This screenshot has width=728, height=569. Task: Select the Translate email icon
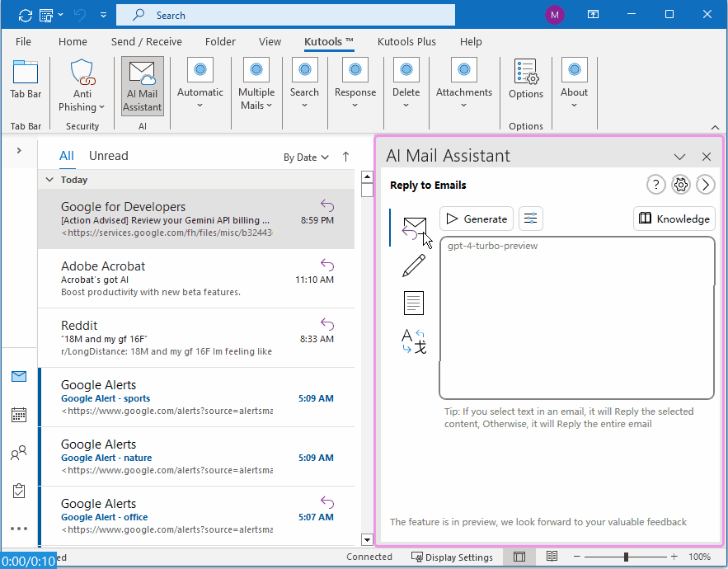[x=414, y=341]
